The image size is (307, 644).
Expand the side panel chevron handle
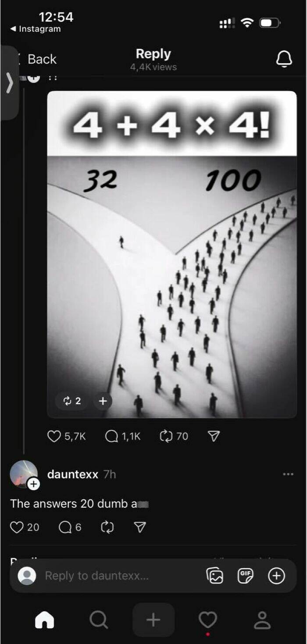pyautogui.click(x=9, y=82)
